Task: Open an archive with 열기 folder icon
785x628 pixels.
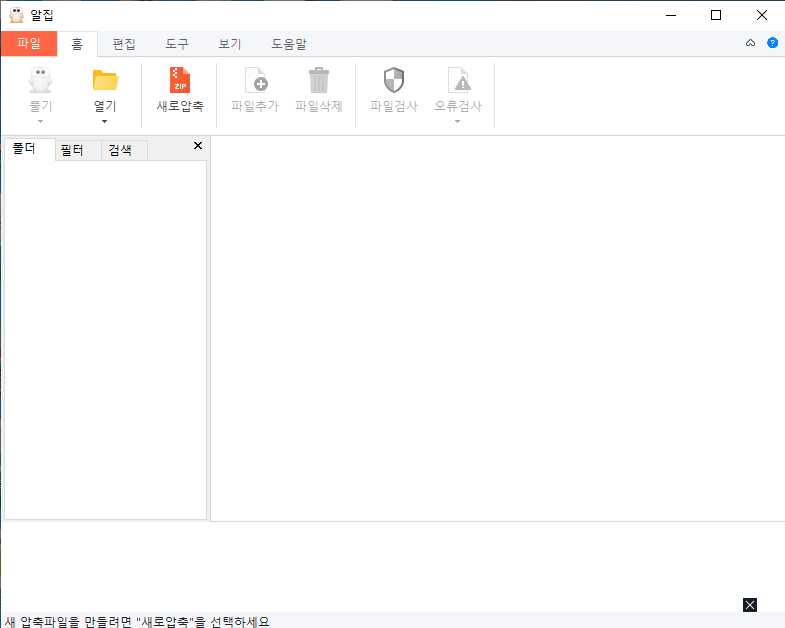Action: (x=105, y=81)
